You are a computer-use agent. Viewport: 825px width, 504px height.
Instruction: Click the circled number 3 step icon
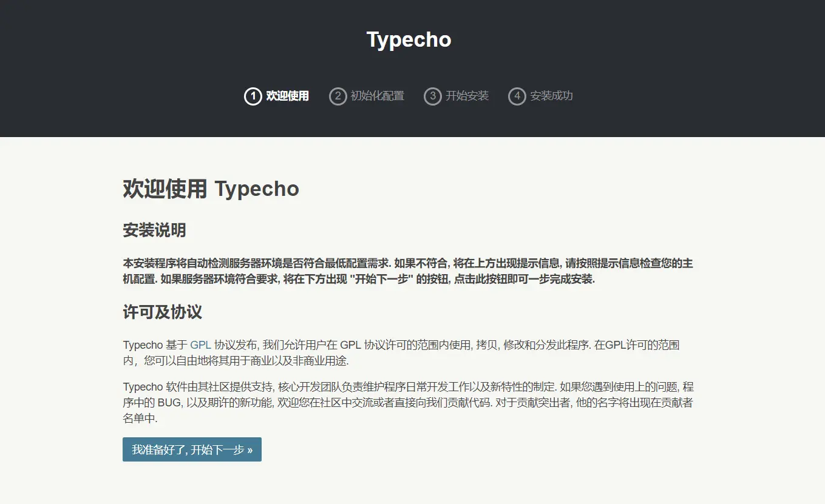(x=432, y=96)
